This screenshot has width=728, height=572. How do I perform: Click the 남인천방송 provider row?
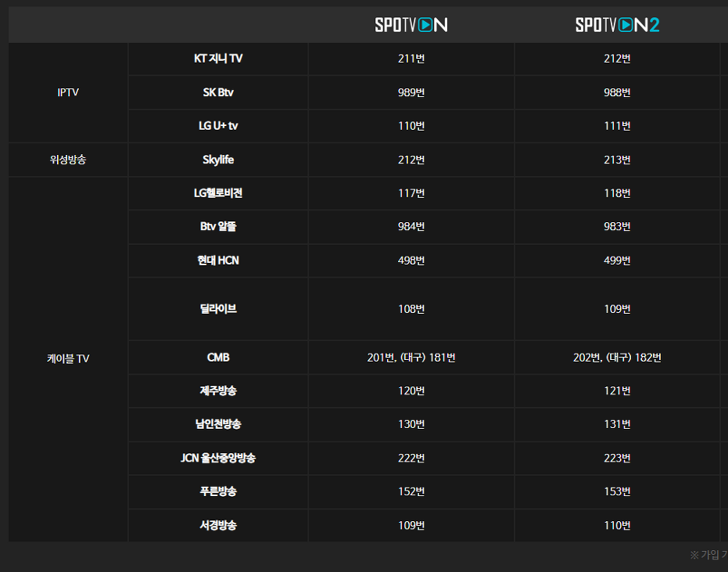(x=217, y=424)
